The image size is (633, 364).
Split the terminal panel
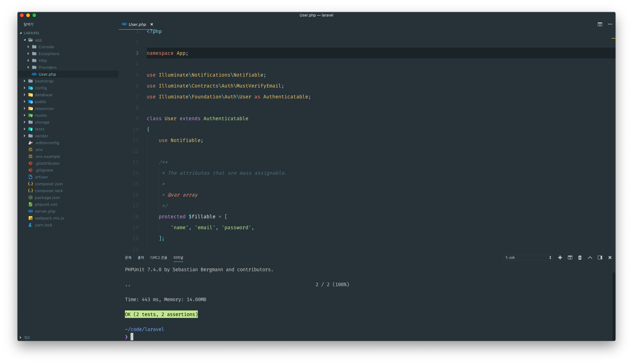pos(570,258)
